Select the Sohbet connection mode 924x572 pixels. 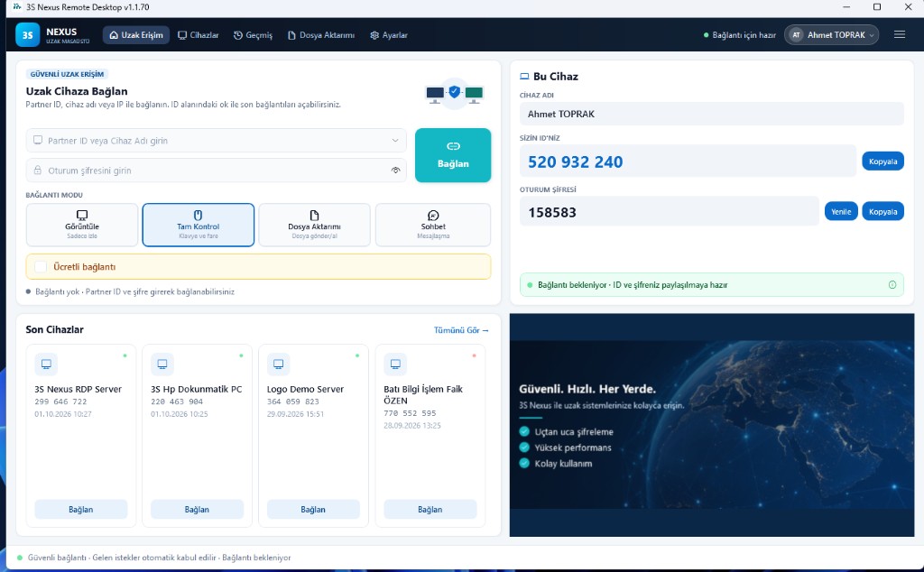point(433,225)
